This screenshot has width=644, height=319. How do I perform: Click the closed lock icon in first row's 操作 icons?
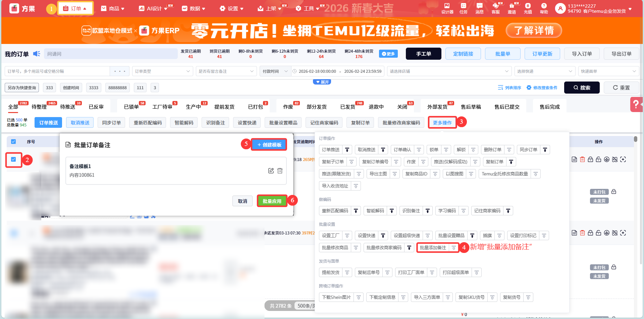coord(590,159)
